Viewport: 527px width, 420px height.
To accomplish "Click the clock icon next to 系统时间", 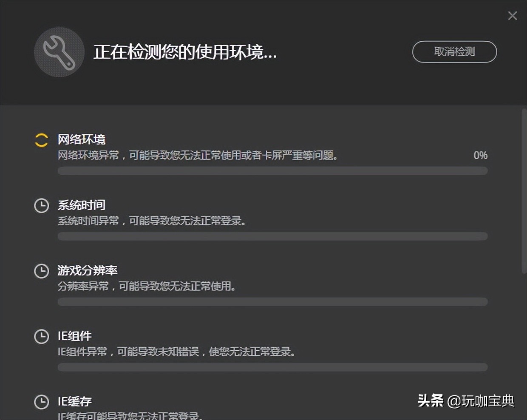I will [41, 206].
